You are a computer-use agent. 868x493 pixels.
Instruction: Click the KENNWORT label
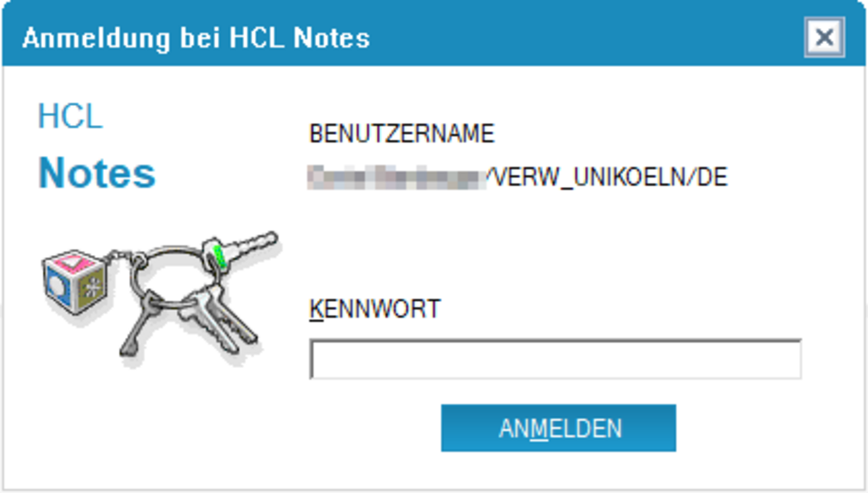click(374, 309)
